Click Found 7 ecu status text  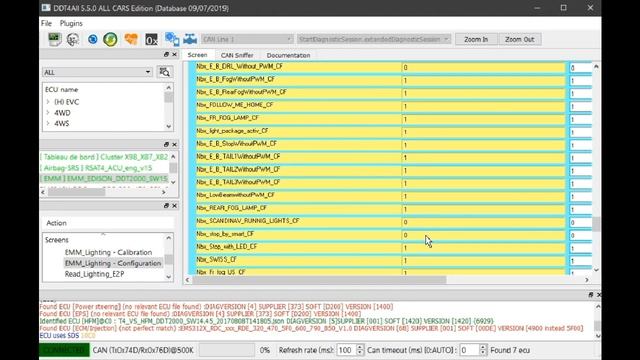[510, 350]
